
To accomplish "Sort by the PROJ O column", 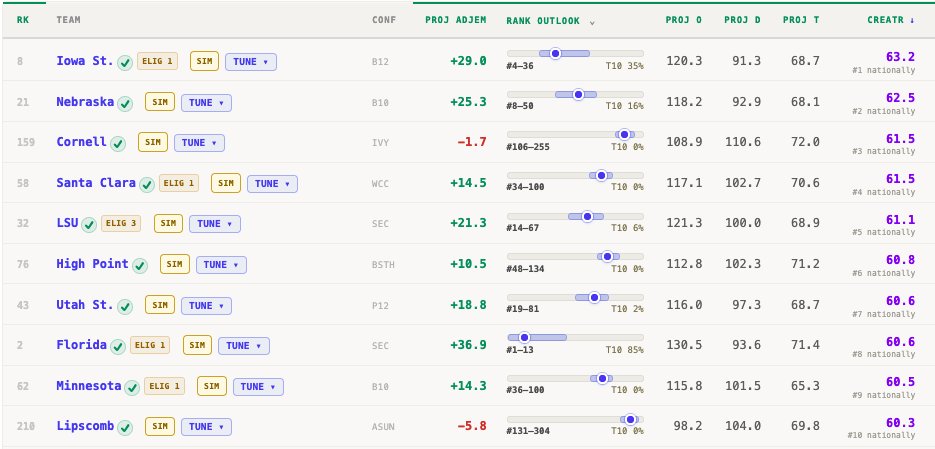I will tap(683, 20).
